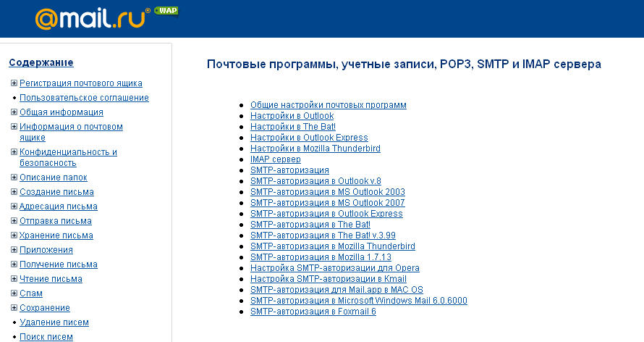Screen dimensions: 644x342
Task: Expand the Получение письма plus box
Action: click(x=14, y=264)
